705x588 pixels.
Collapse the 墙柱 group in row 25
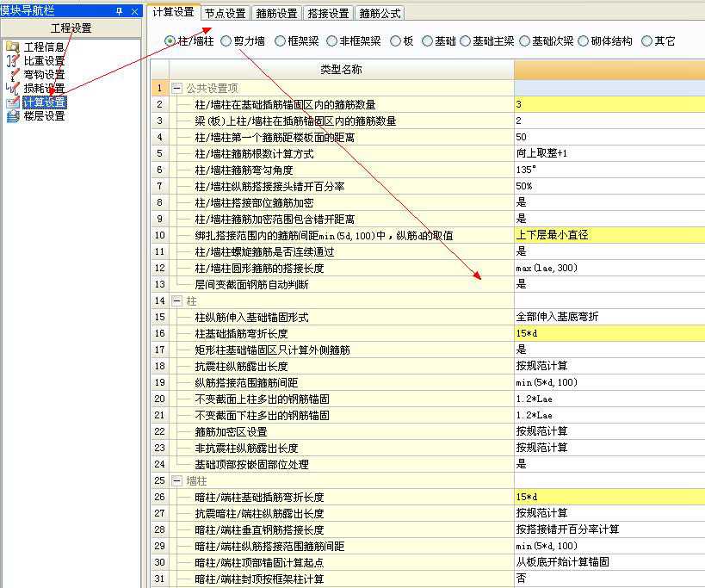click(x=177, y=480)
